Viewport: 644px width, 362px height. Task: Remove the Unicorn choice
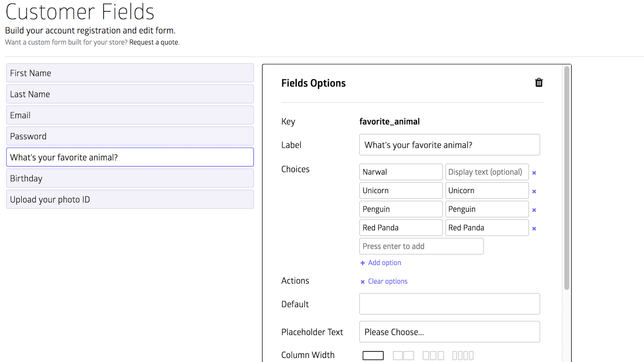(534, 191)
